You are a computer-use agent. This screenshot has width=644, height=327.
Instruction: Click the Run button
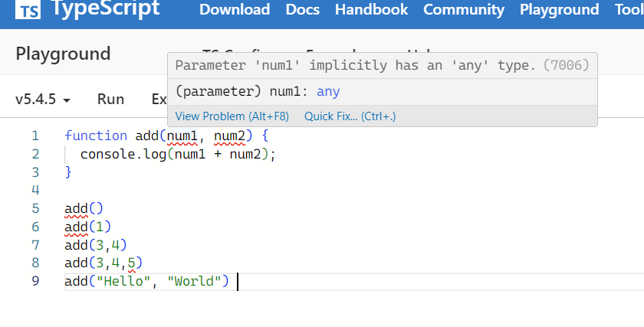[110, 100]
